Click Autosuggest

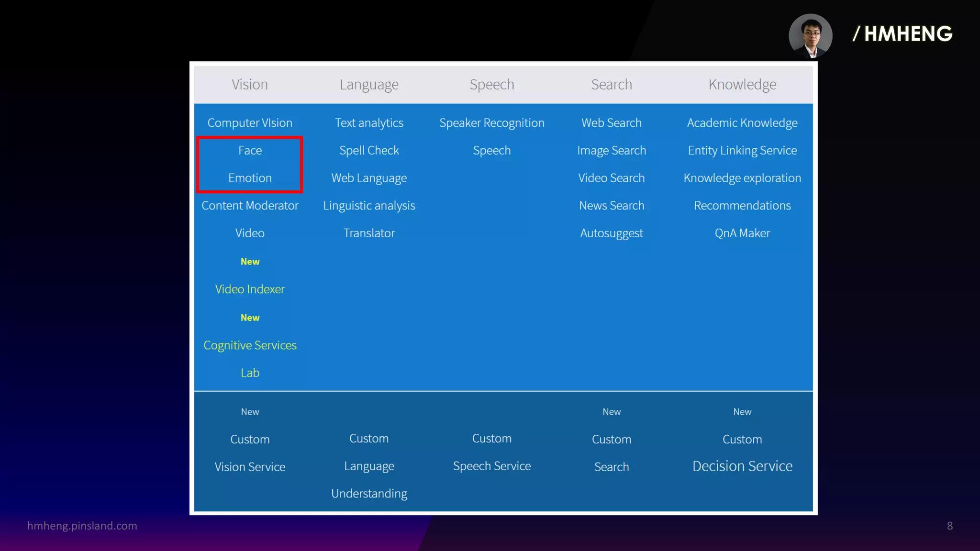[x=612, y=233]
